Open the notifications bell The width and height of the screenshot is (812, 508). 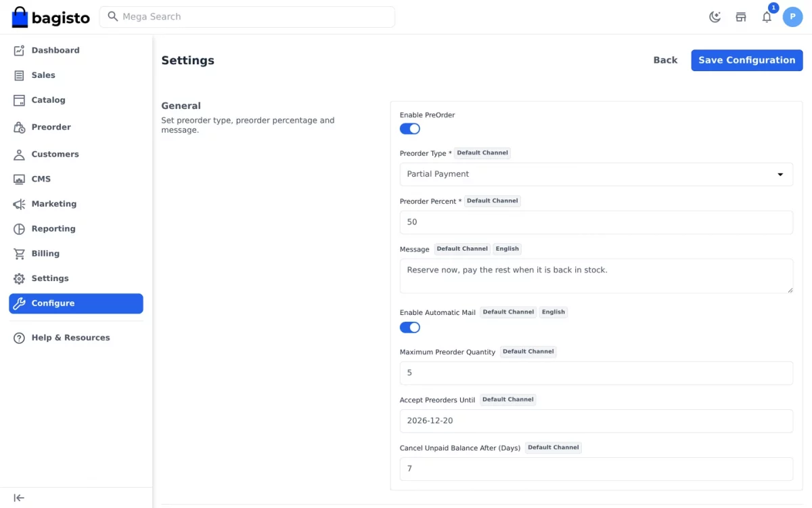pyautogui.click(x=767, y=17)
